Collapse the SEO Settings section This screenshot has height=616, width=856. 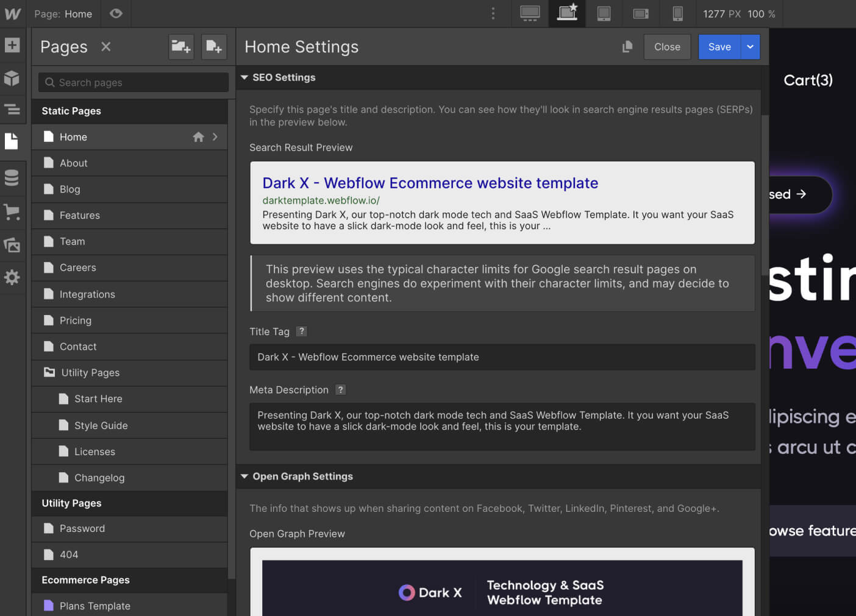click(244, 77)
